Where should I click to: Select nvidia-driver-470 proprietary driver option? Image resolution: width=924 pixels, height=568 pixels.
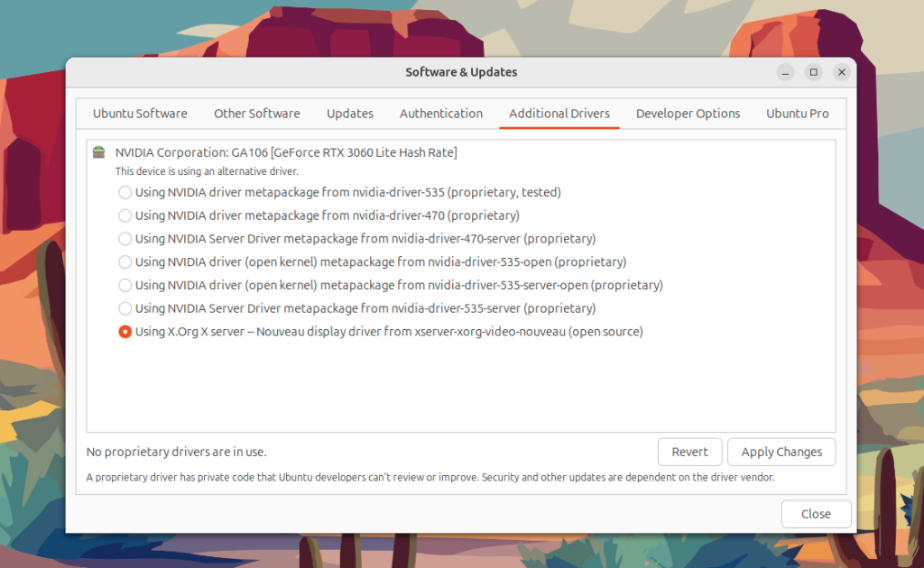(x=125, y=215)
